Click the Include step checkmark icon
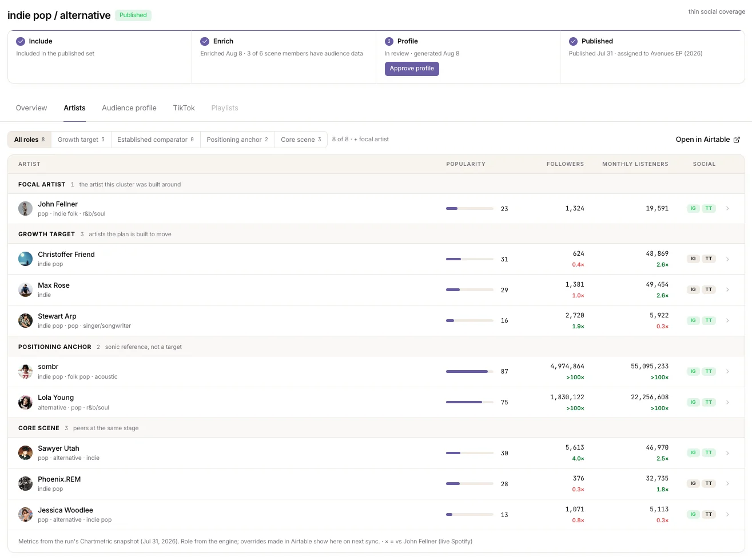752x560 pixels. pos(21,41)
